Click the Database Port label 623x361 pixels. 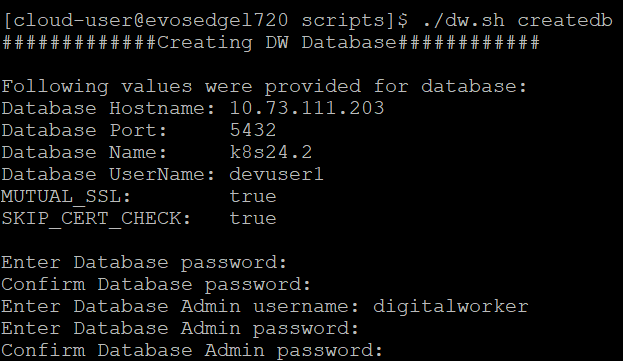84,130
